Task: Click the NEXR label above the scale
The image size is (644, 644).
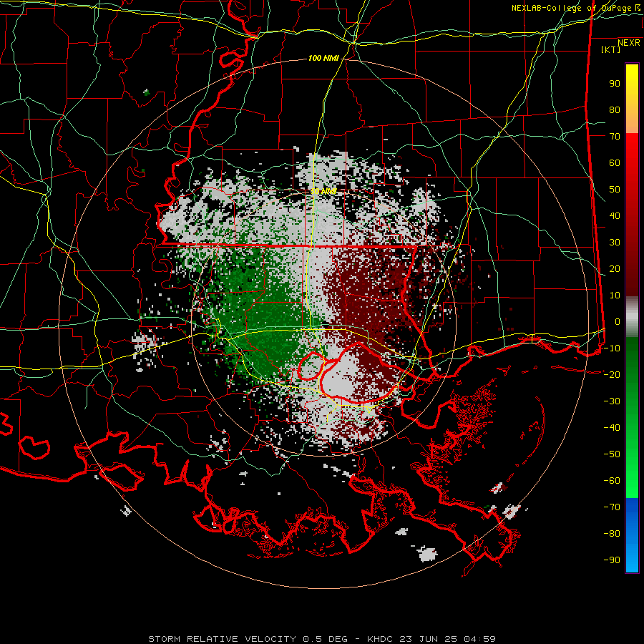Action: pos(629,43)
